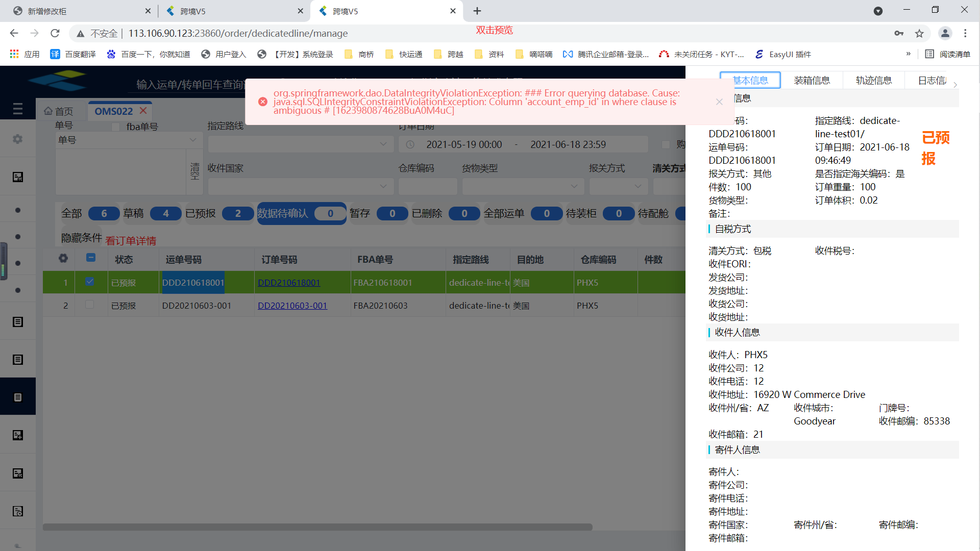The height and width of the screenshot is (551, 980).
Task: Filter by 数据待确认 status
Action: pyautogui.click(x=301, y=213)
